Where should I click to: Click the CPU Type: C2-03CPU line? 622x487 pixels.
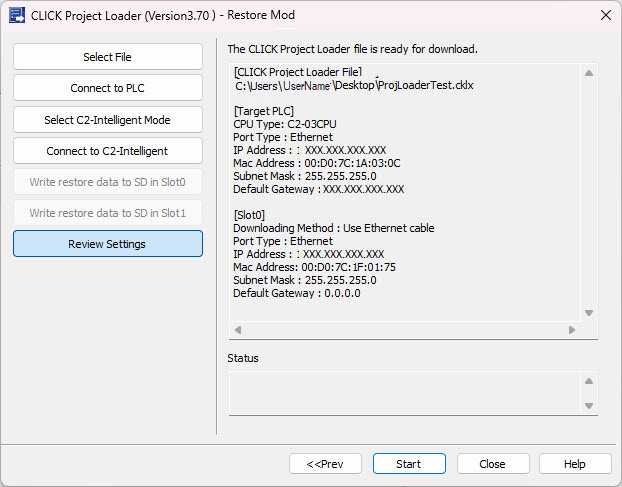point(285,124)
